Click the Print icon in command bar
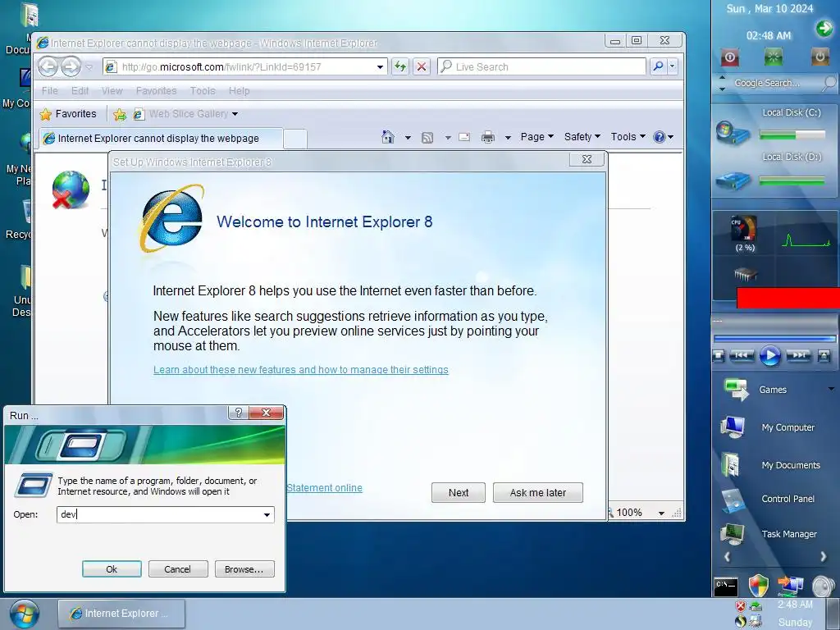 pos(488,137)
